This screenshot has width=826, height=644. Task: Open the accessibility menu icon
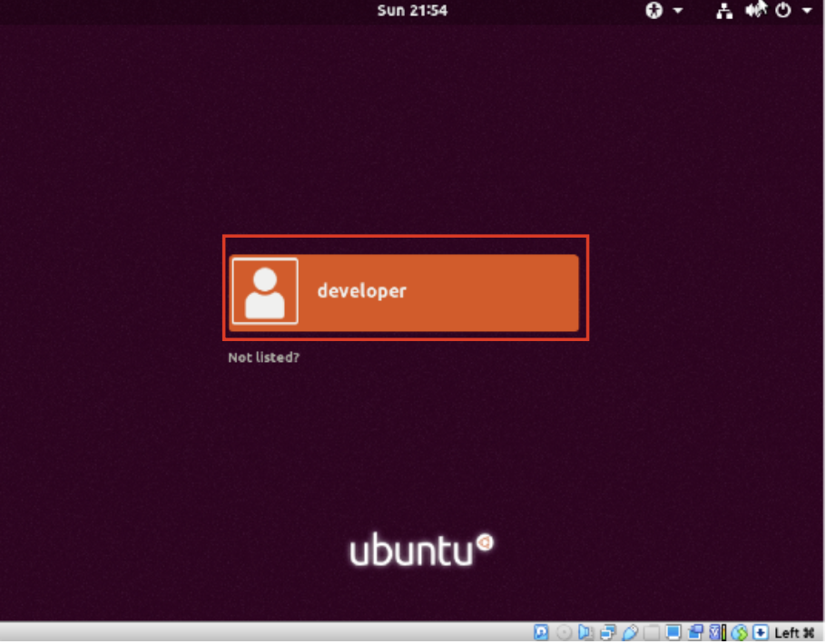point(654,11)
